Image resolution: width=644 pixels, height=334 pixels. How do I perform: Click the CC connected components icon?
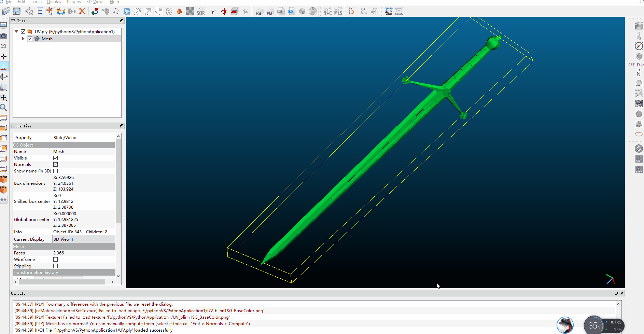point(169,11)
